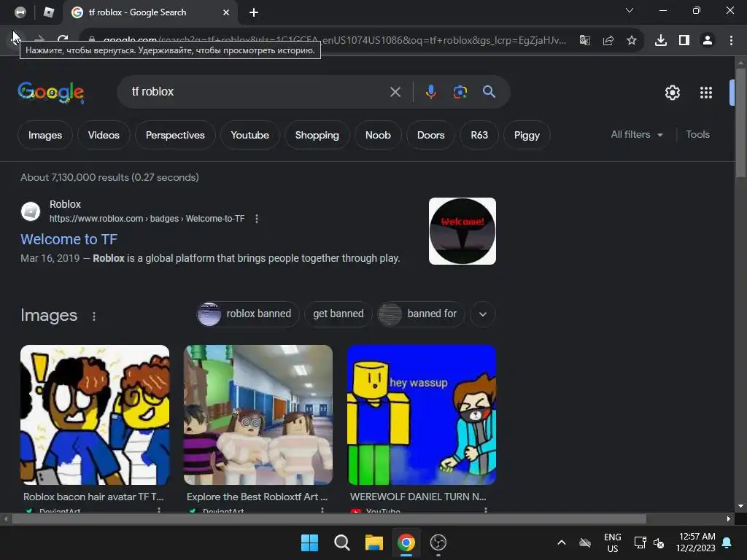This screenshot has height=560, width=747.
Task: Open OBS Studio from taskbar
Action: coord(438,542)
